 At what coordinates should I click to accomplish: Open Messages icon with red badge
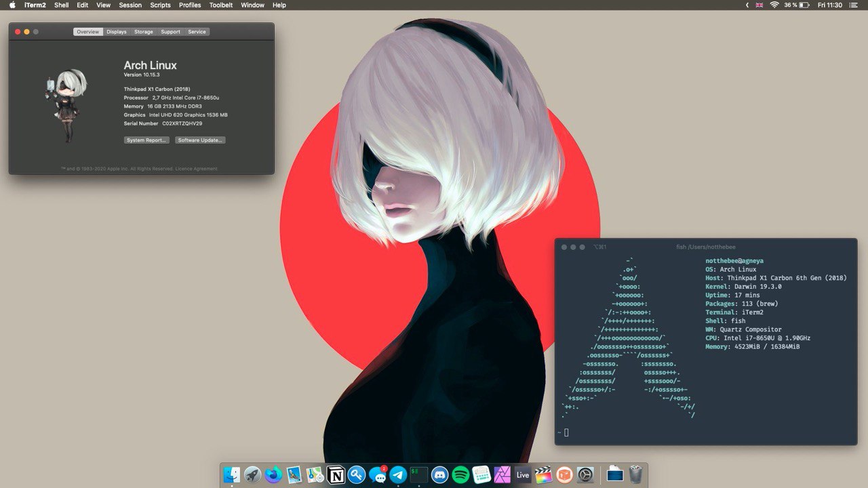tap(378, 475)
